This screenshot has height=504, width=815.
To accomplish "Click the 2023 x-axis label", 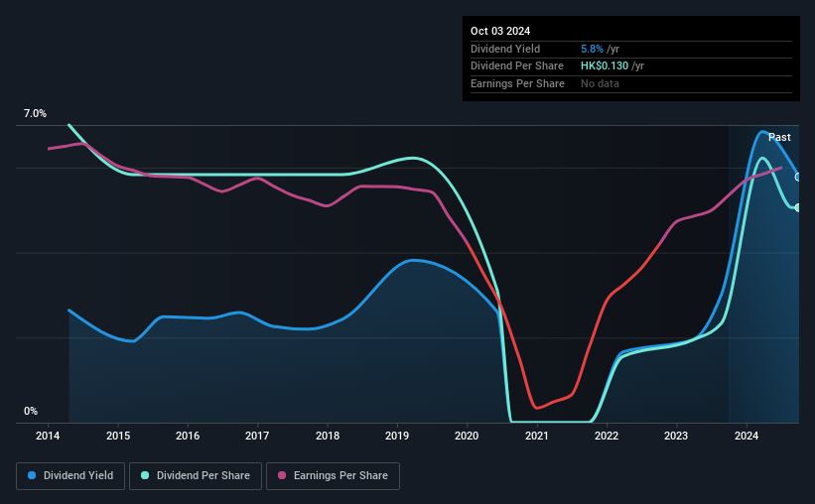I will (x=676, y=436).
